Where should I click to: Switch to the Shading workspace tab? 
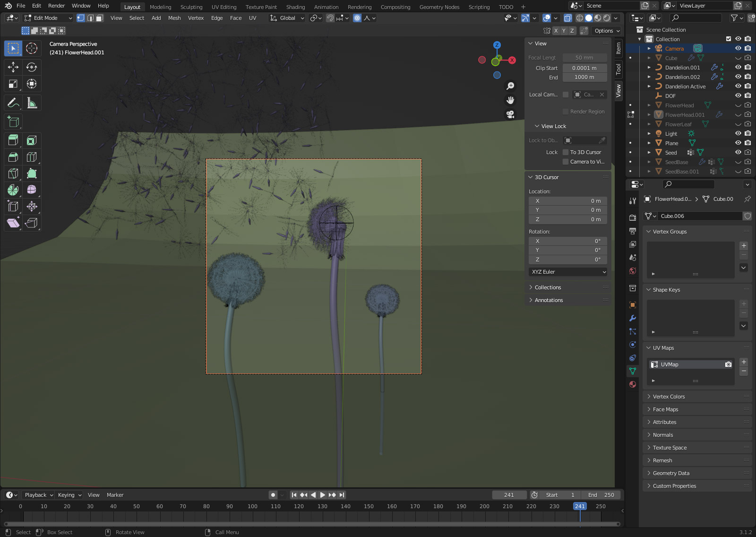295,7
